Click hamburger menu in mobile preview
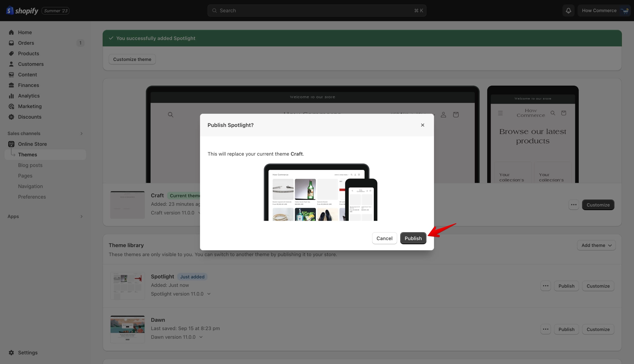The width and height of the screenshot is (634, 364). 500,113
